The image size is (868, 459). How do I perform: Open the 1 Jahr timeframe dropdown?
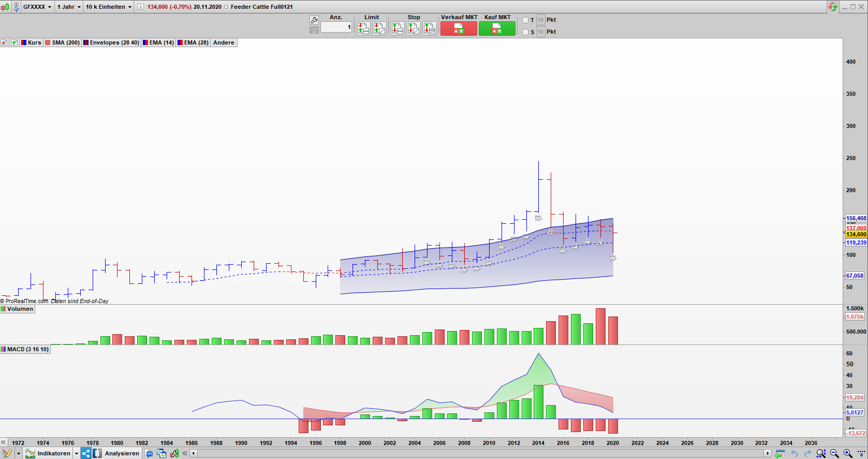[x=69, y=7]
